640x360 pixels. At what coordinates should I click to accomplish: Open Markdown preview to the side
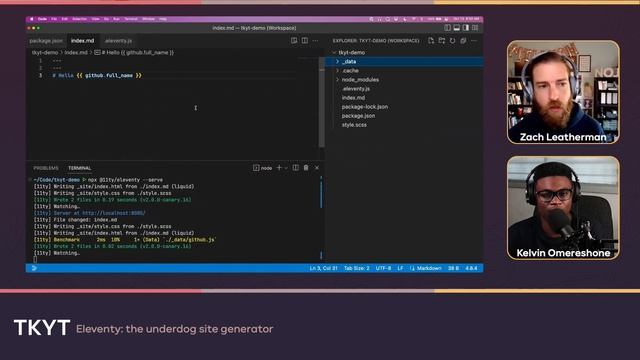point(294,41)
